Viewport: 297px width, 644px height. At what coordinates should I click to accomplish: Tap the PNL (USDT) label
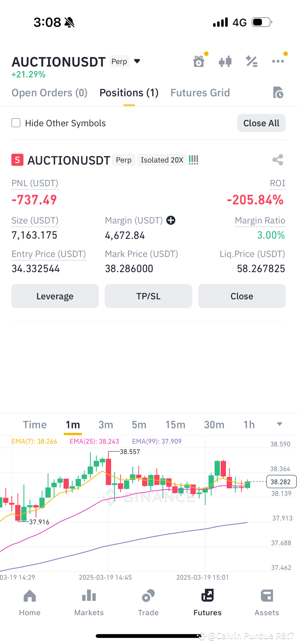[35, 183]
